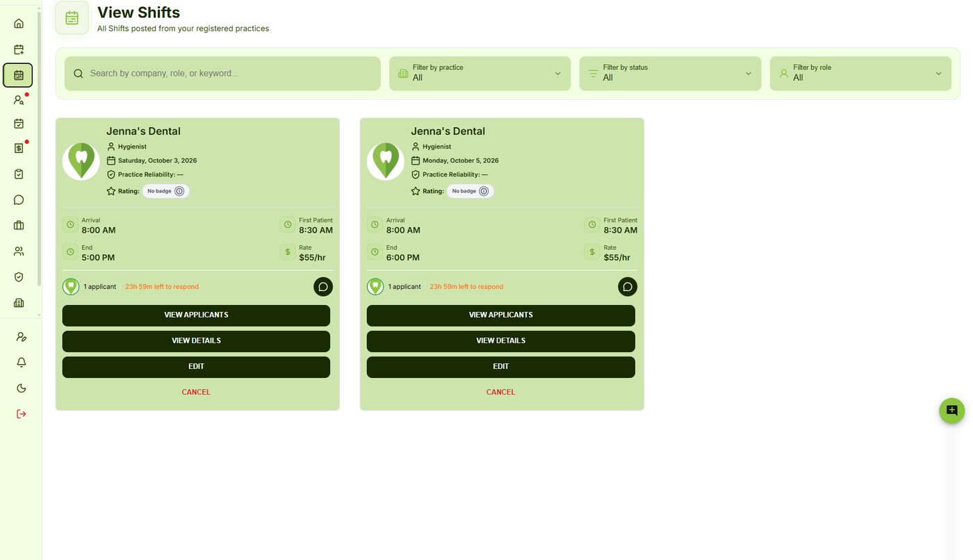973x560 pixels.
Task: Open the chat bubble sidebar icon
Action: [19, 200]
